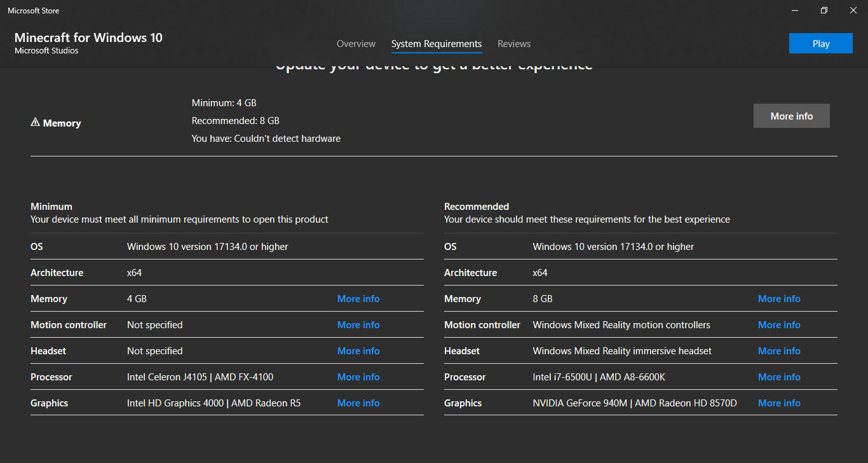Click 'Intel i7-6500U | AMD A8-6600K' value
Viewport: 868px width, 463px height.
(x=599, y=377)
